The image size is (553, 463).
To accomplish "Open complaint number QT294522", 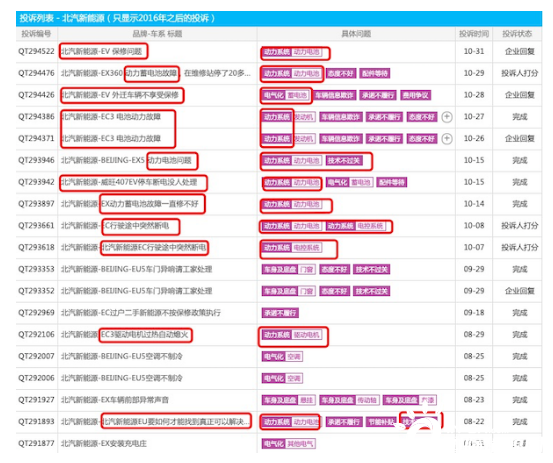I will 36,51.
